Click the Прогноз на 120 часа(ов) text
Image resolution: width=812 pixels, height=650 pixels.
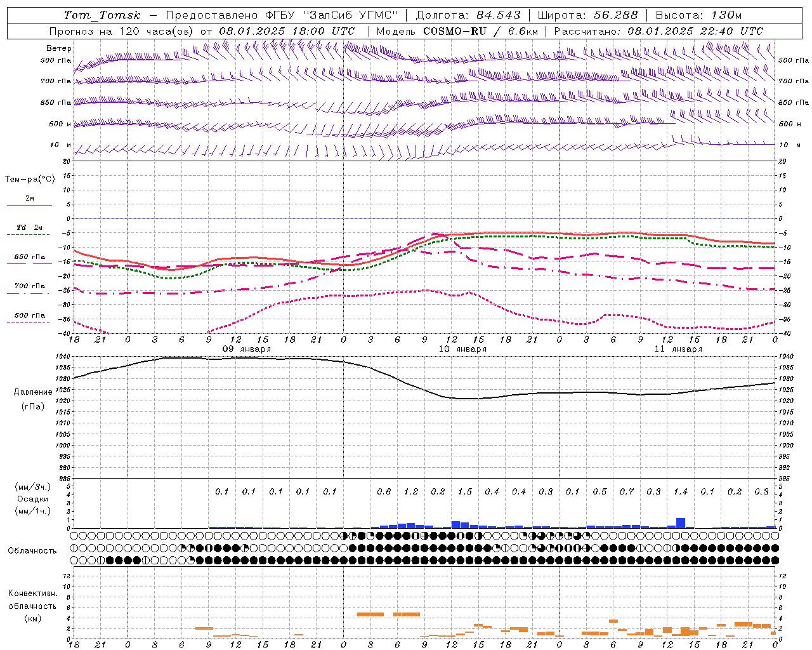click(x=122, y=31)
